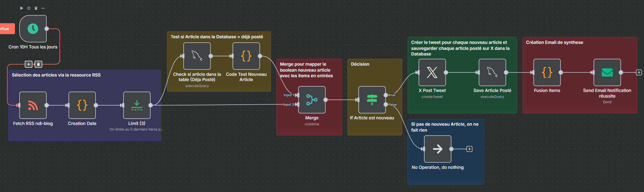Screen dimensions: 644x192
Task: Click the true output of the If node
Action: (386, 95)
